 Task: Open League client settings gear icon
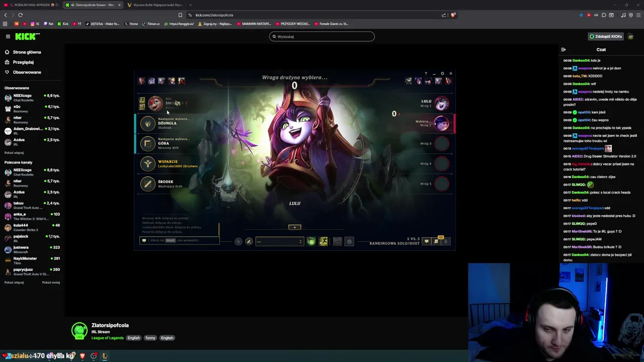tap(442, 74)
